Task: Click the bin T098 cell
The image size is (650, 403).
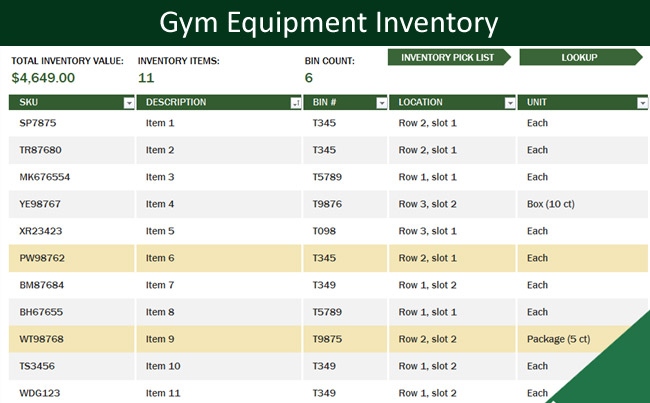Action: click(x=324, y=231)
